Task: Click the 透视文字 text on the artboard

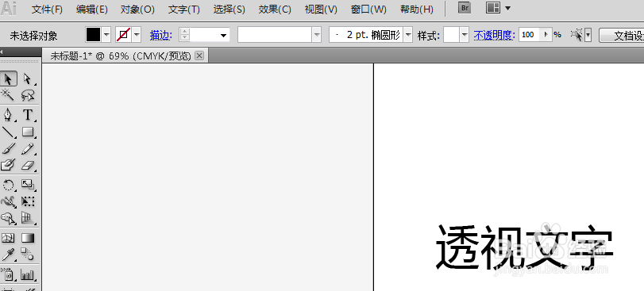Action: (524, 247)
